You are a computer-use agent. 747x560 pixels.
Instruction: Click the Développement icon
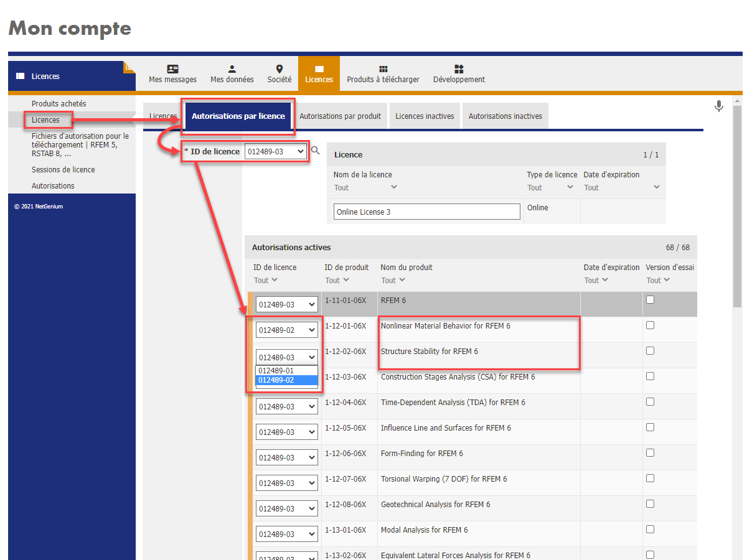(x=459, y=70)
